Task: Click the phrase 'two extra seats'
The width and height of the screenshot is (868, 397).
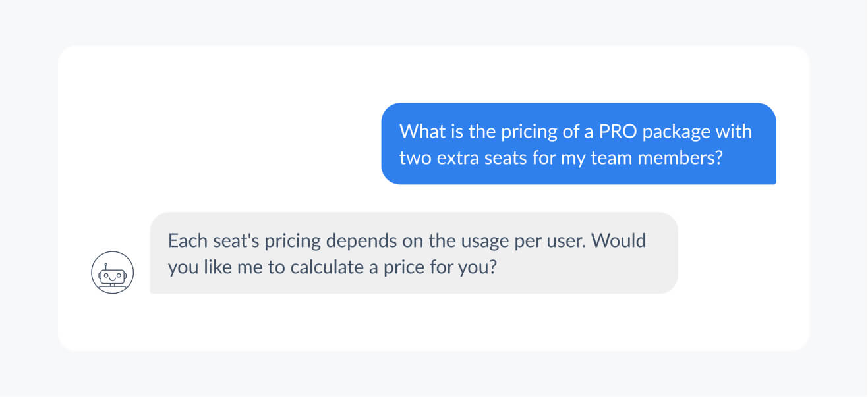Action: click(464, 158)
